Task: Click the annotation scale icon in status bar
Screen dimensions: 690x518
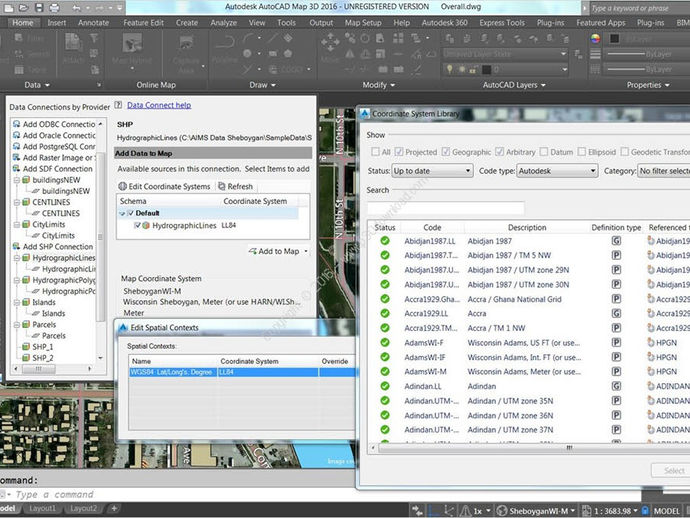Action: pos(586,511)
